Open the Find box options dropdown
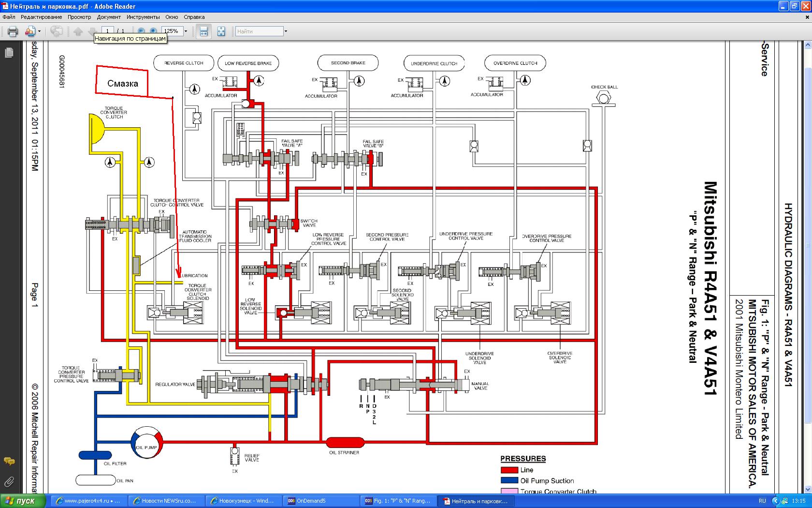 point(286,31)
